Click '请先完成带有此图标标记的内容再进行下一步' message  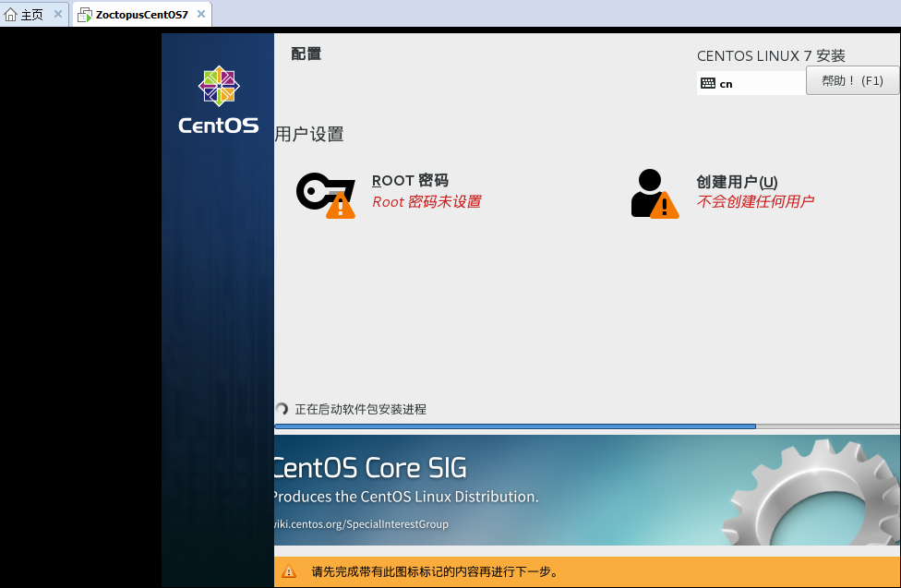pos(435,572)
